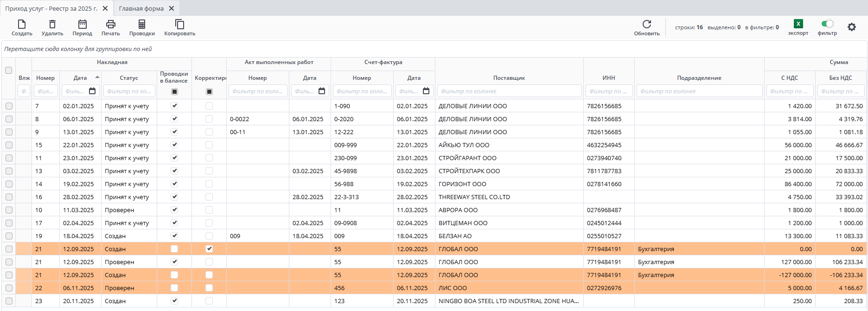
Task: Click the Печать printer icon
Action: tap(110, 25)
